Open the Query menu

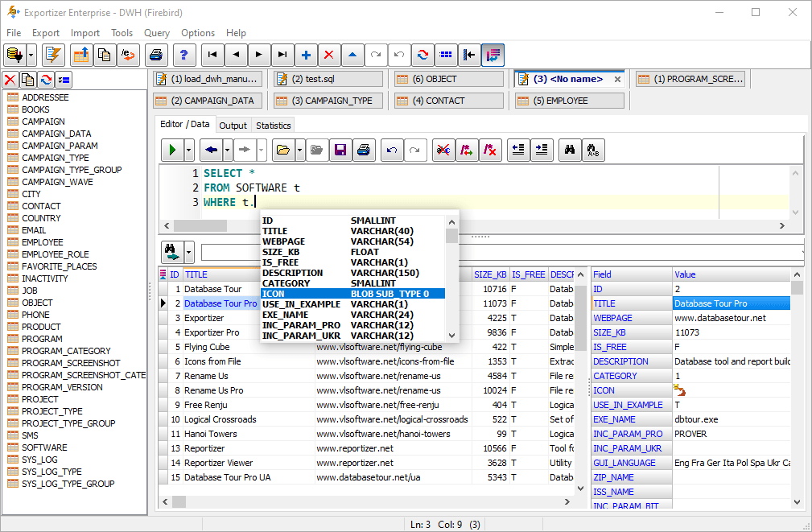[156, 33]
